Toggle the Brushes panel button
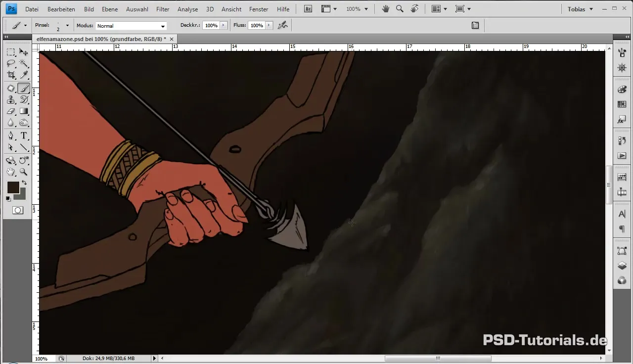The image size is (633, 364). 475,25
